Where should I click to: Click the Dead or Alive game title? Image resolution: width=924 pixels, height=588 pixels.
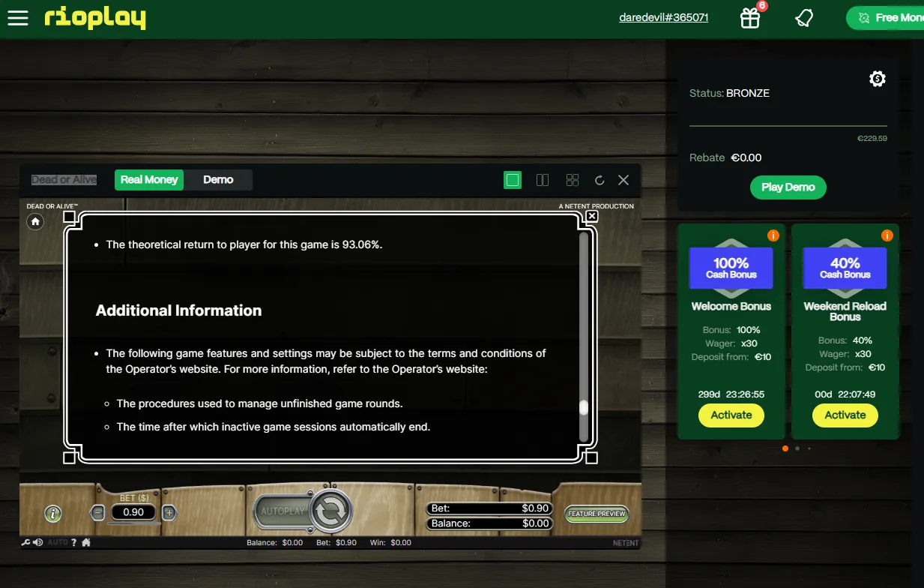[64, 180]
